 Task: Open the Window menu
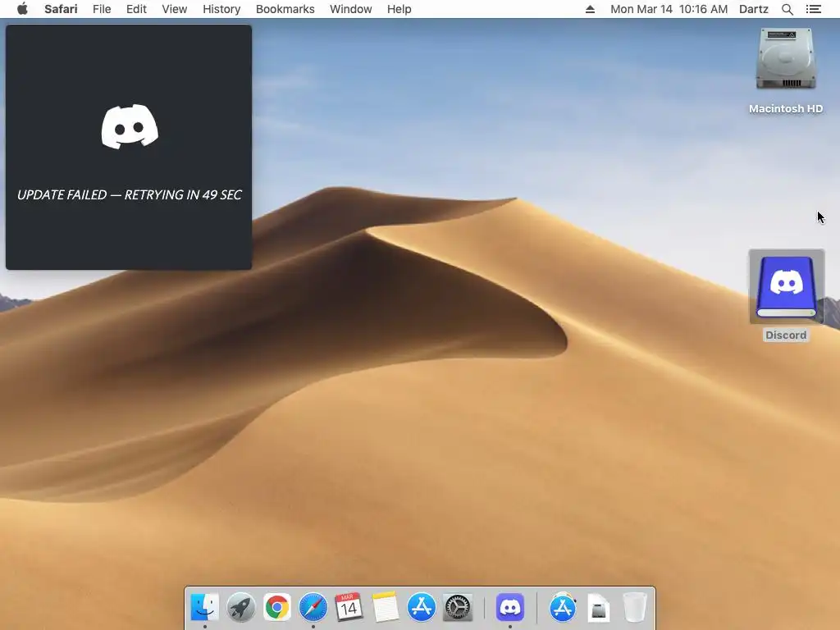pos(351,9)
